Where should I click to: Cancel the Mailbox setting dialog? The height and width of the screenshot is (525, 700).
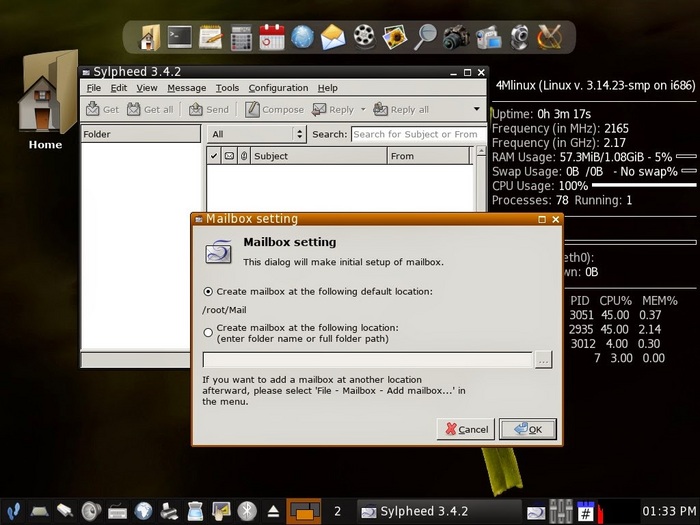click(465, 429)
